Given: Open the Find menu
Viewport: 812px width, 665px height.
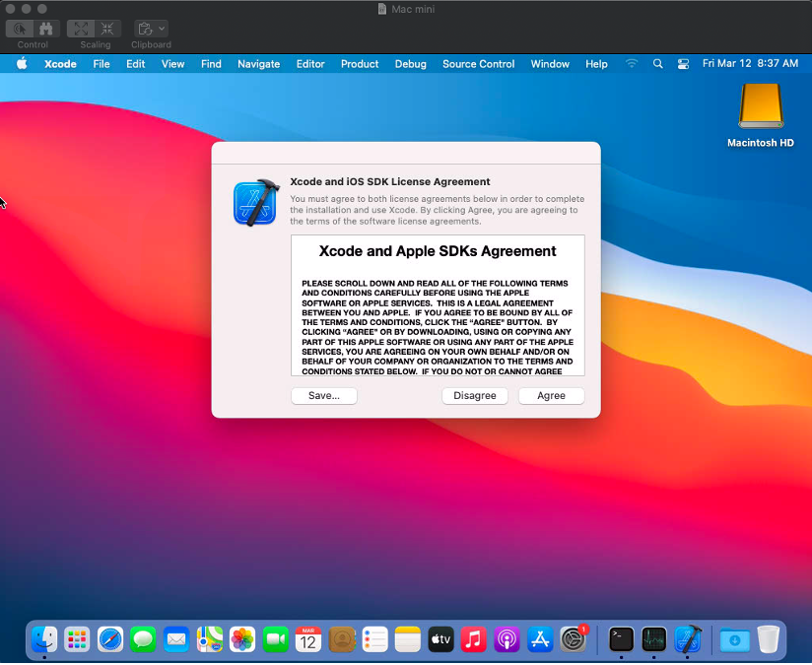Looking at the screenshot, I should click(x=211, y=64).
